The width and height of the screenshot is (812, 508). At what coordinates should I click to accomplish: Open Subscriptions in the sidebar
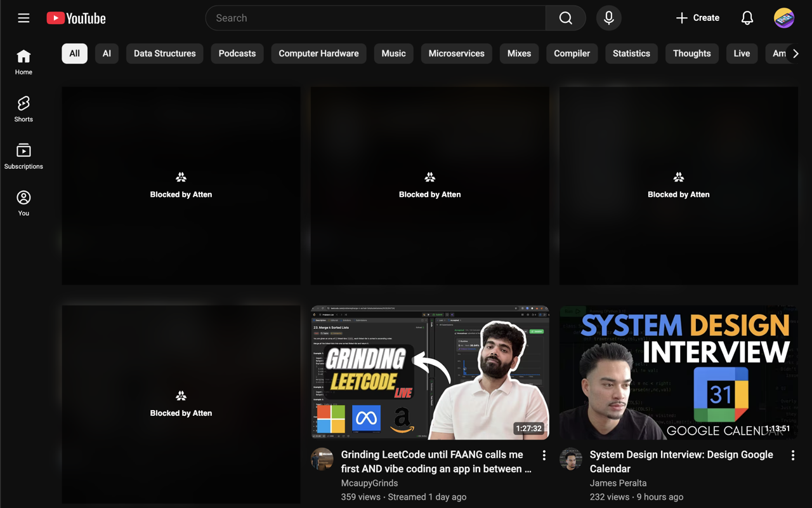click(23, 156)
